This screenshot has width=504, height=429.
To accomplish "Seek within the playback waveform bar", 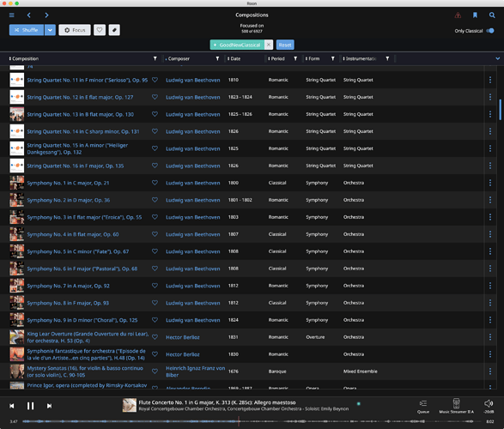I will (x=252, y=421).
